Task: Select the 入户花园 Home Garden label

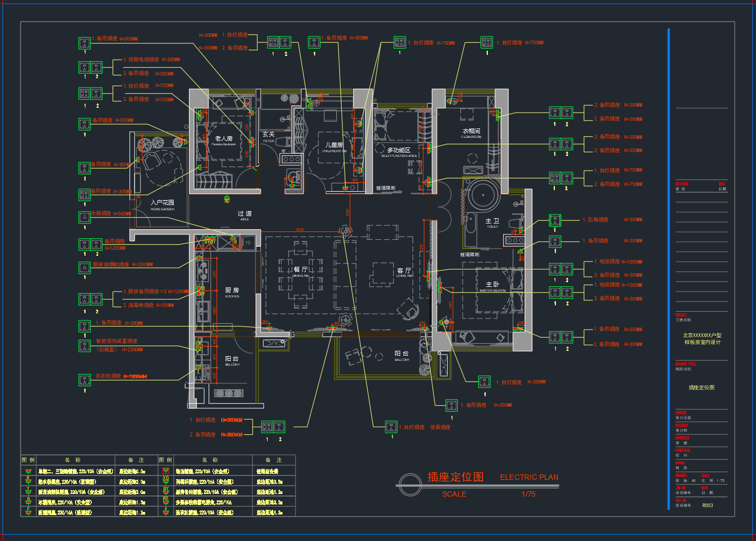Action: (x=162, y=205)
